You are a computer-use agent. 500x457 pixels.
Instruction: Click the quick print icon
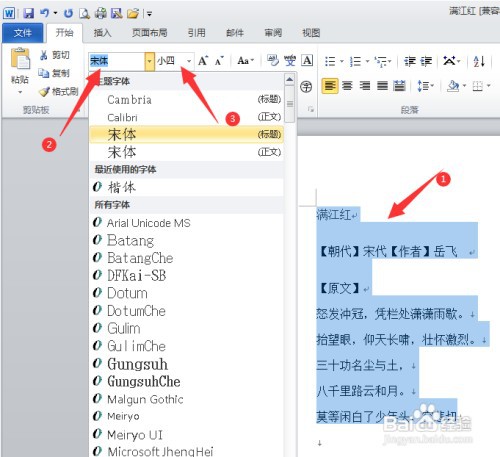coord(101,13)
